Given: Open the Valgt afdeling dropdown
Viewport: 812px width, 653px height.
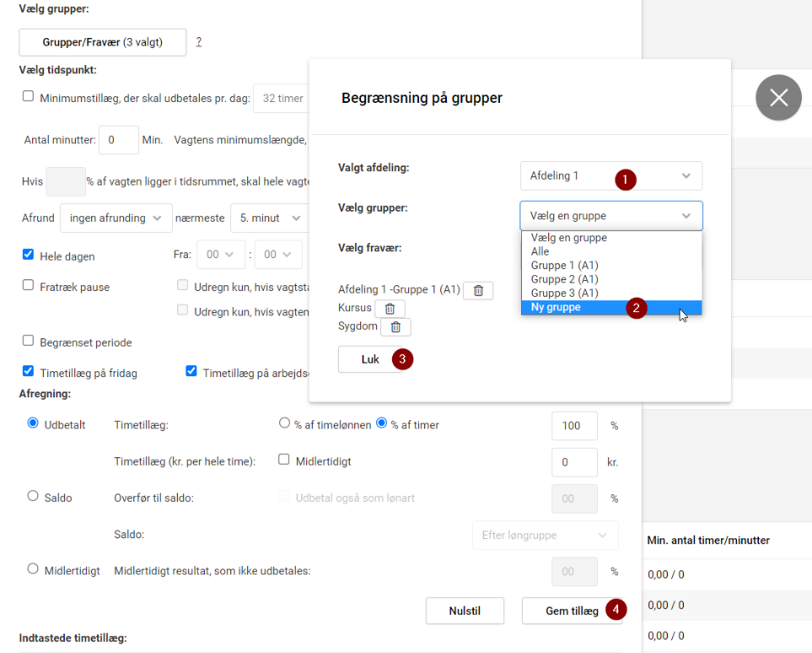Looking at the screenshot, I should 610,176.
